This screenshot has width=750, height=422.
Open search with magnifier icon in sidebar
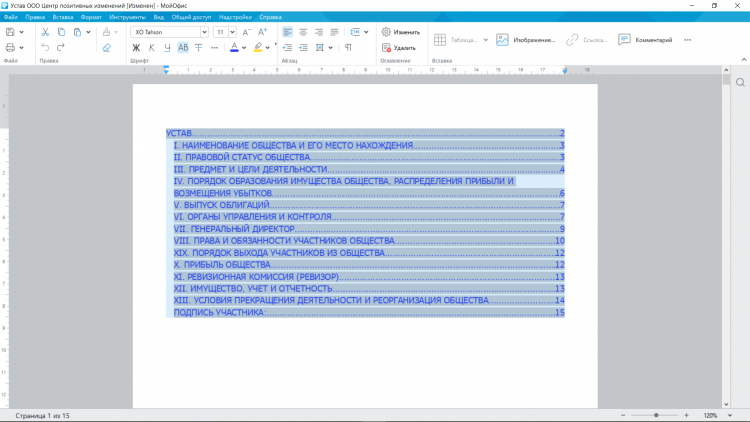(x=740, y=82)
